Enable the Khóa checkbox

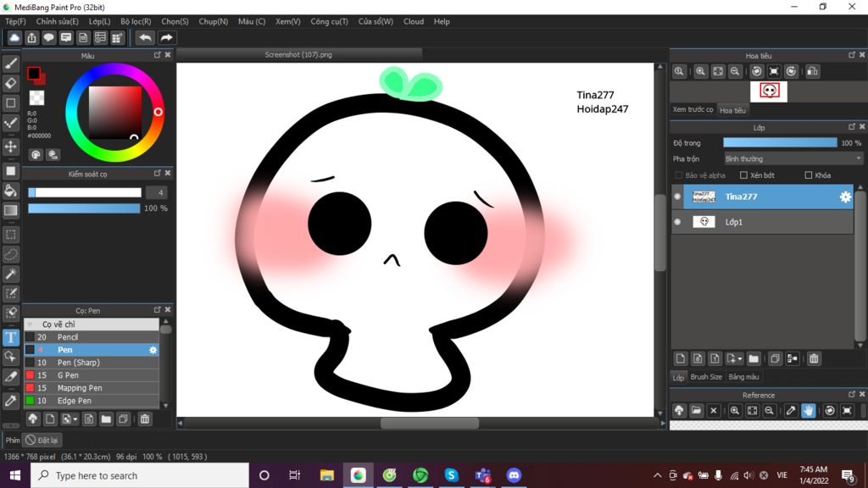808,175
